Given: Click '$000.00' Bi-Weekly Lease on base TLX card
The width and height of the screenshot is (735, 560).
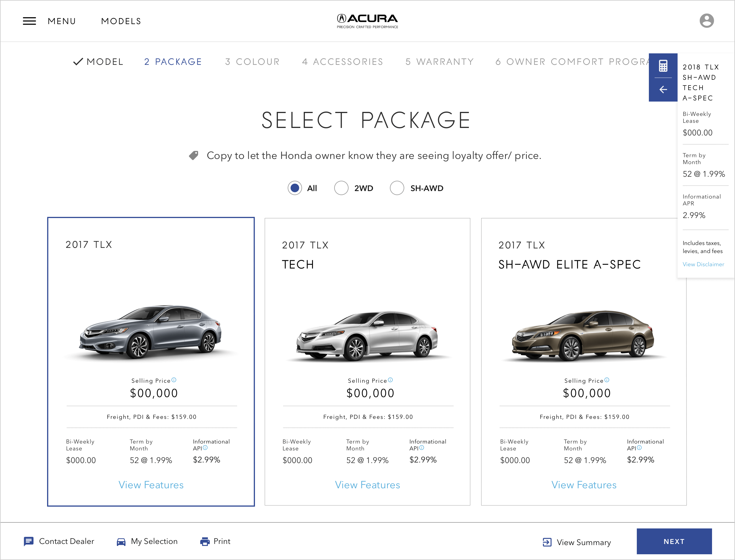Looking at the screenshot, I should (x=81, y=460).
